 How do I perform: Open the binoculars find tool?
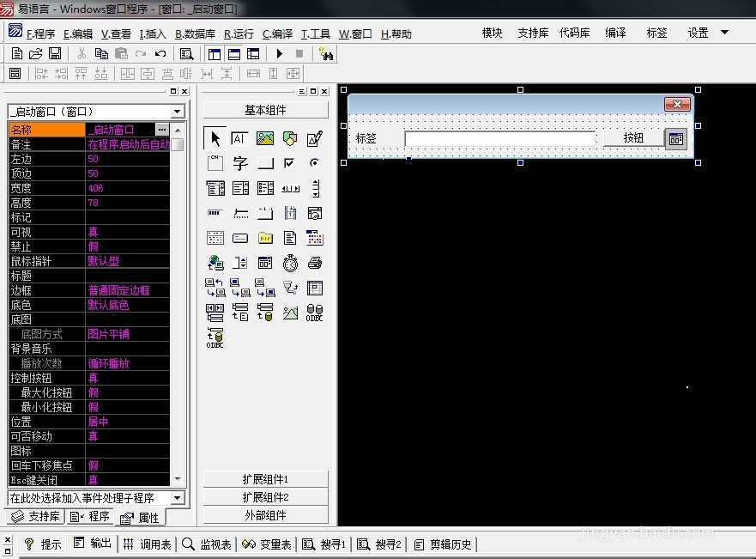[x=326, y=53]
